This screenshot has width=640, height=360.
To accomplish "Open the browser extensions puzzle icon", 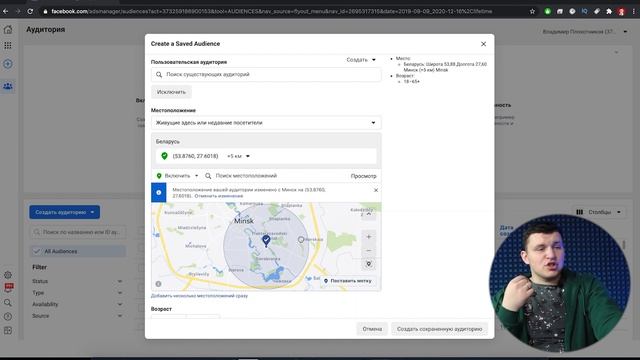I will pos(609,11).
